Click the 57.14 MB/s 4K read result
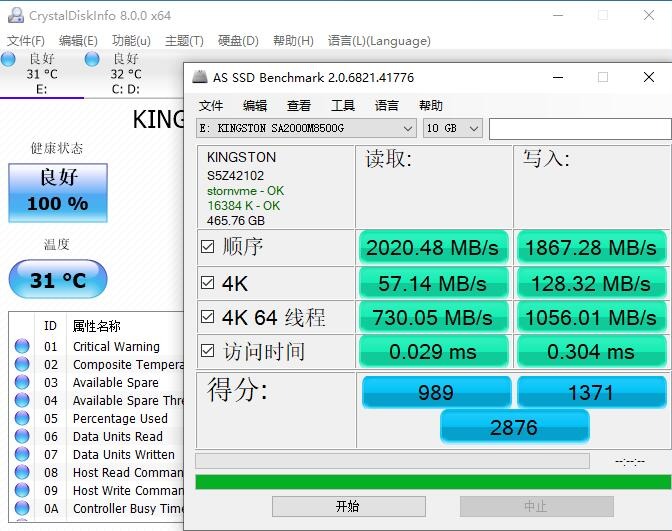 (433, 283)
